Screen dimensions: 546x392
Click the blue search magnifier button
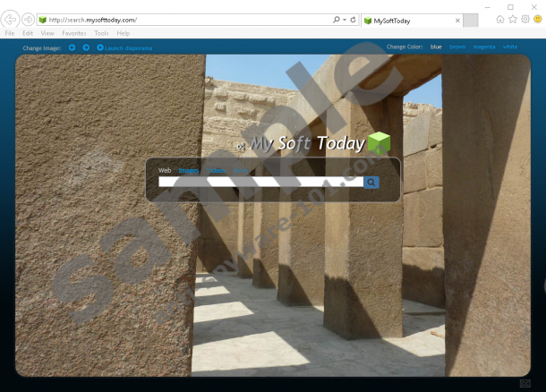(x=371, y=183)
